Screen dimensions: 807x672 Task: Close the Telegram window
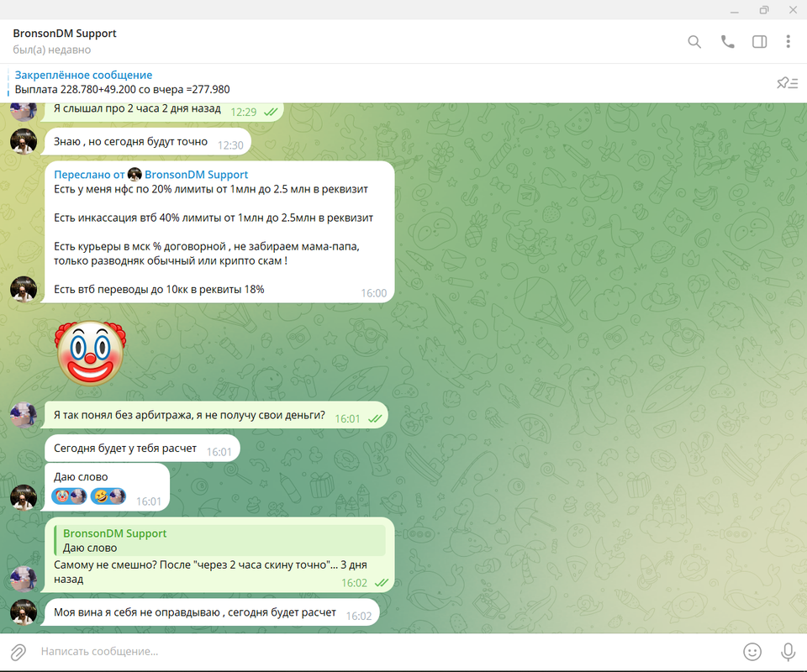[793, 10]
